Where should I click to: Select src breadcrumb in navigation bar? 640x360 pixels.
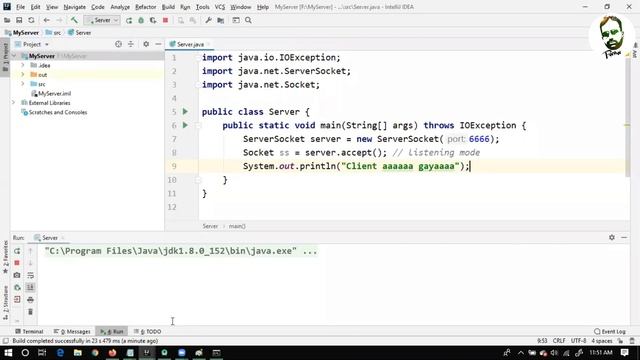[53, 33]
